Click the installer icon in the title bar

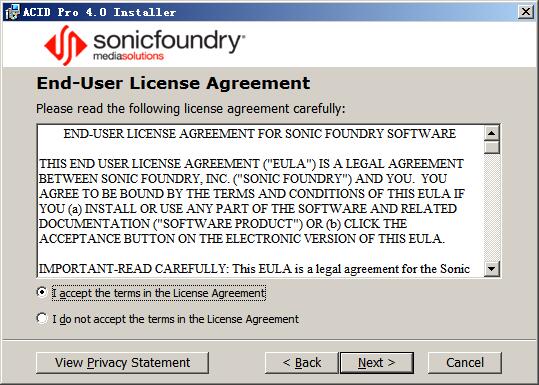pos(12,12)
